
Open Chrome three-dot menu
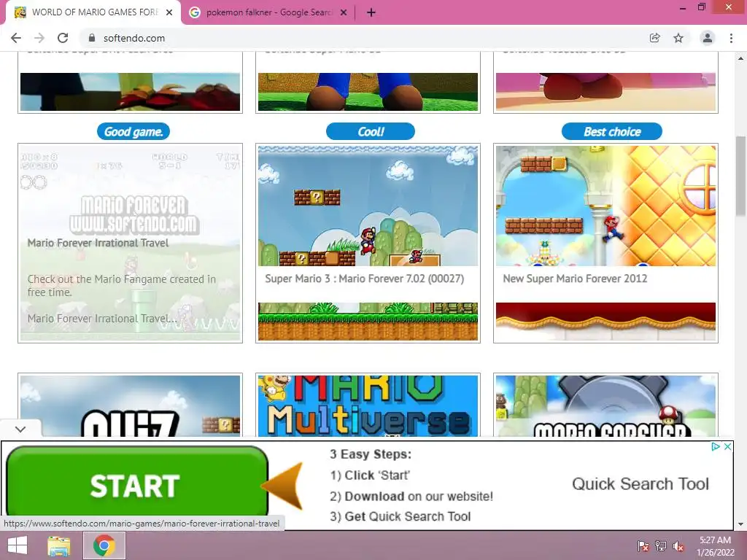point(731,38)
